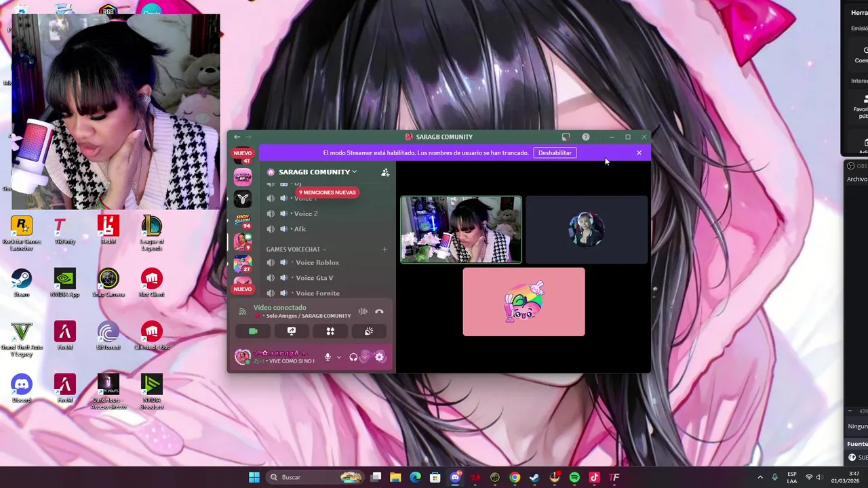Toggle the camera in Discord

click(x=253, y=331)
